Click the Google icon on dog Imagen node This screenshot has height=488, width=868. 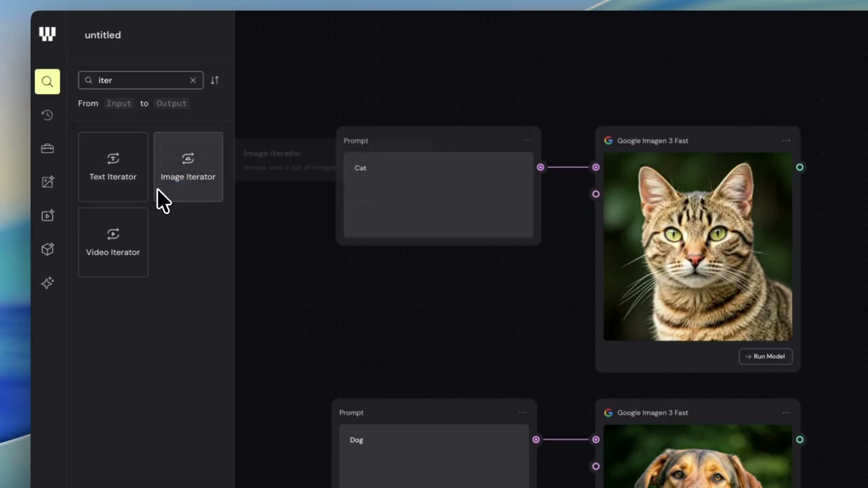tap(608, 412)
